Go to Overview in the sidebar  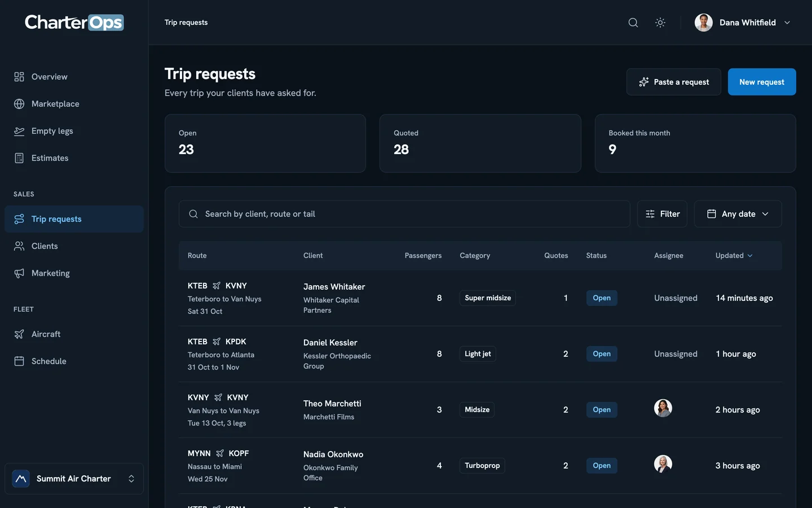coord(74,77)
